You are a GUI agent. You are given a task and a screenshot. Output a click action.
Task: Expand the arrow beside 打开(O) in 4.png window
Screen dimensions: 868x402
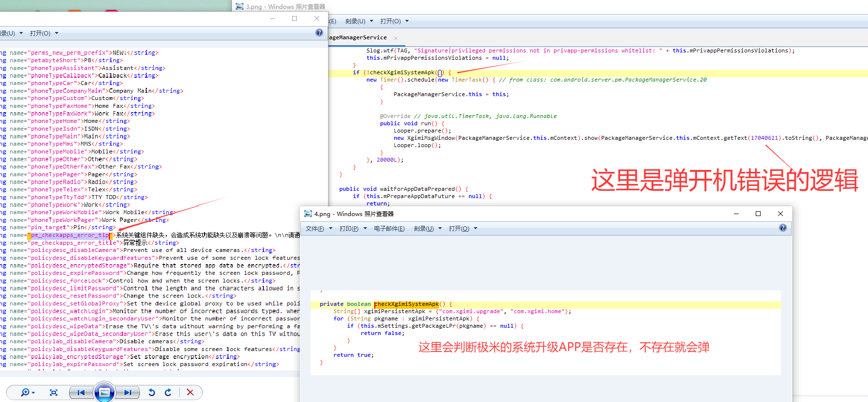coord(476,228)
